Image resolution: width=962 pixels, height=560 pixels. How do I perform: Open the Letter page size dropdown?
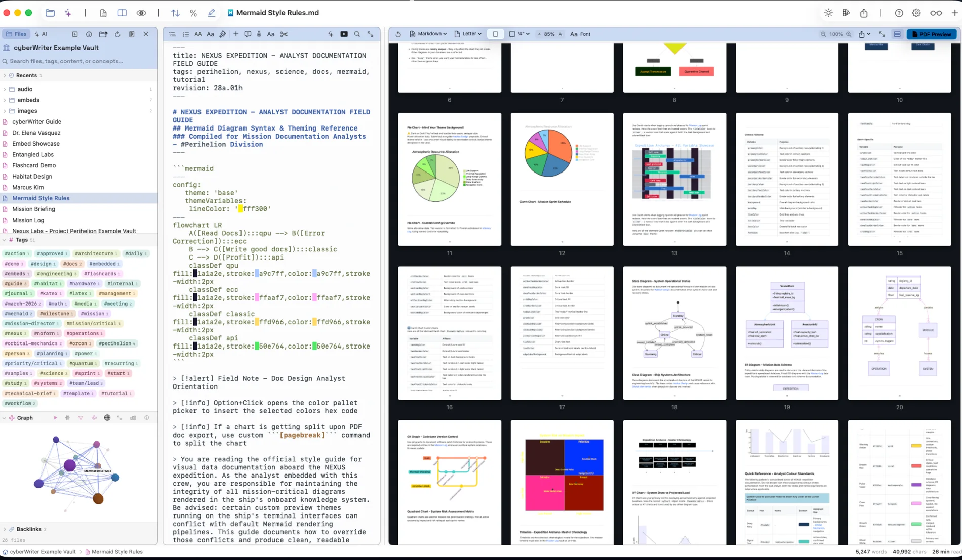(x=468, y=34)
